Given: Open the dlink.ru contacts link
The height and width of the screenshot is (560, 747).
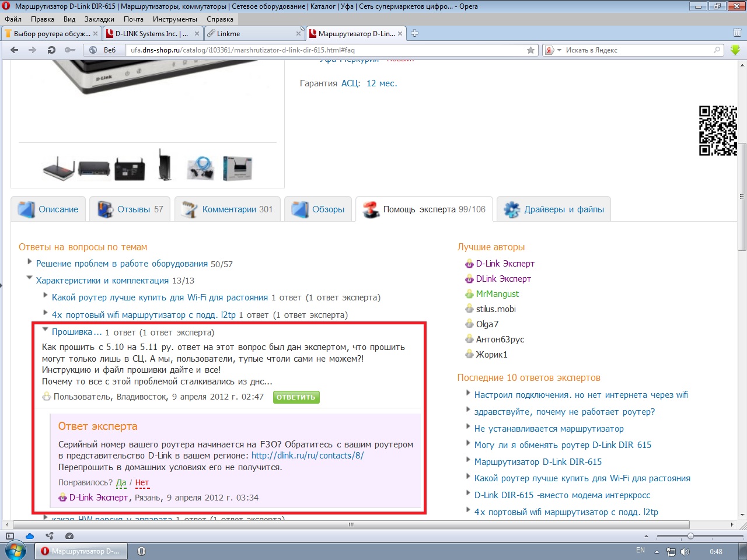Looking at the screenshot, I should 307,456.
